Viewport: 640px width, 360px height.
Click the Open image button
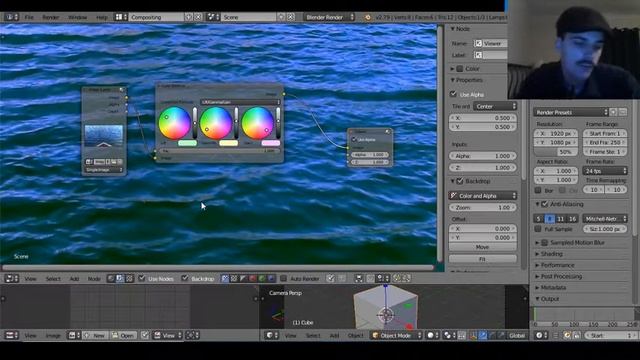pyautogui.click(x=122, y=335)
